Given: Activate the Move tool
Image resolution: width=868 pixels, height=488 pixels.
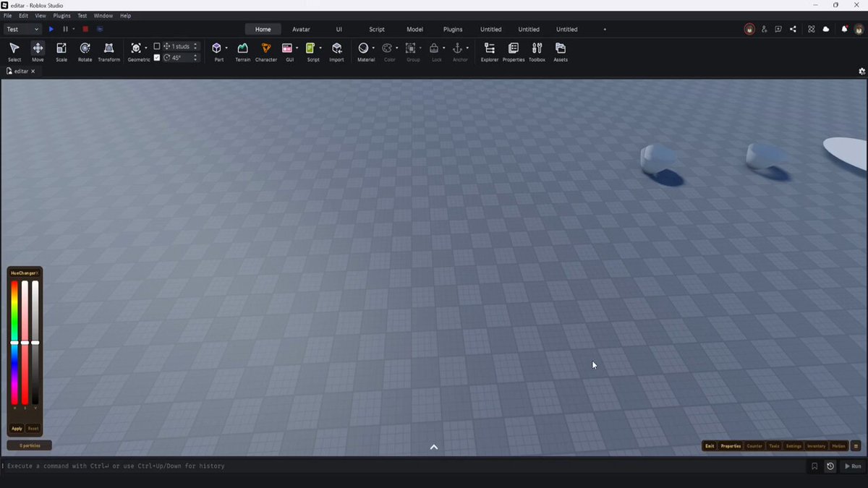Looking at the screenshot, I should click(x=38, y=51).
